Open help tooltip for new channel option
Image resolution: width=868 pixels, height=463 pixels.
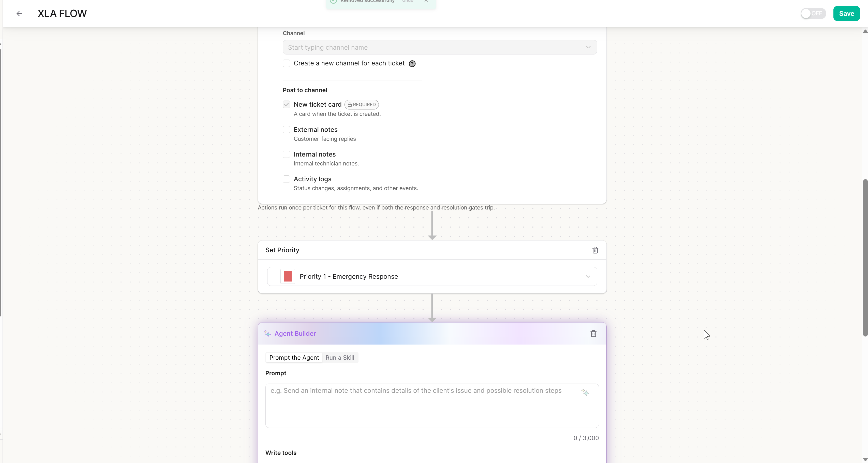tap(412, 64)
